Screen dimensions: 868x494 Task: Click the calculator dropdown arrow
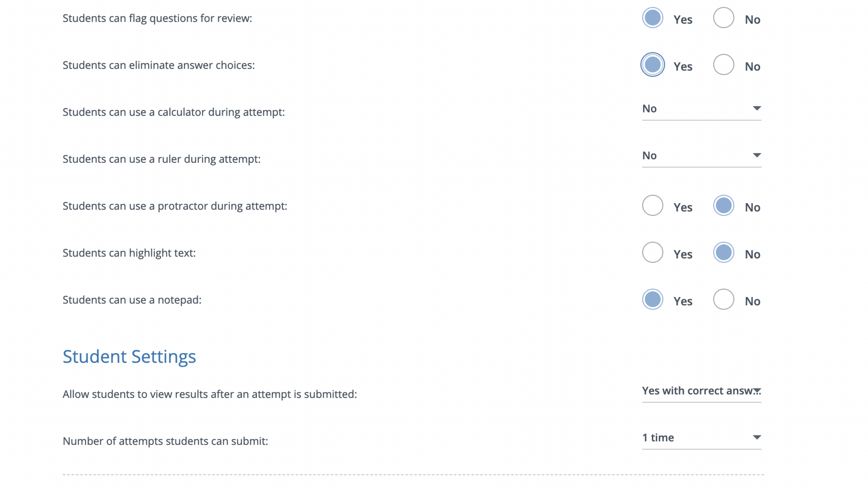757,109
